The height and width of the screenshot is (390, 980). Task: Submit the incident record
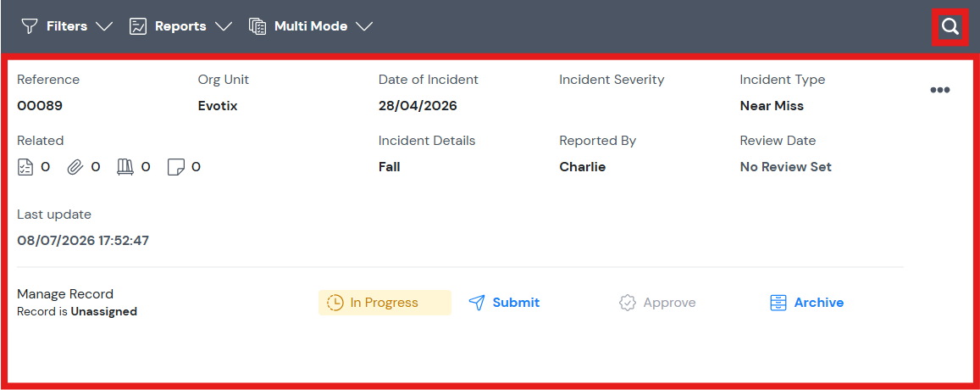point(504,303)
